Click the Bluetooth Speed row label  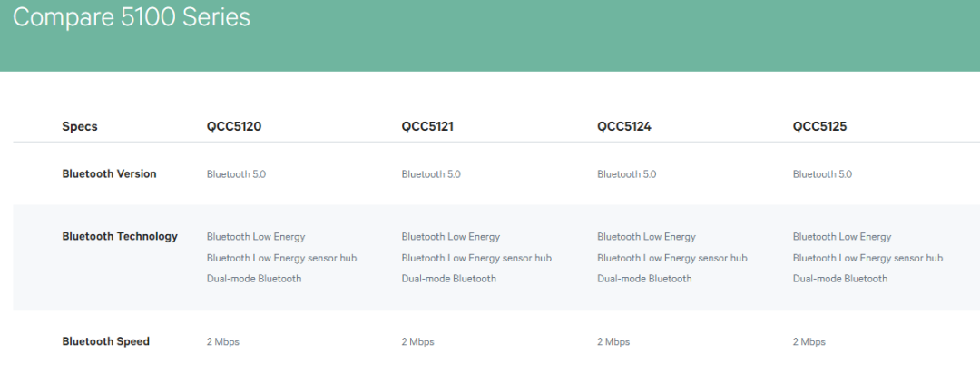pyautogui.click(x=105, y=341)
